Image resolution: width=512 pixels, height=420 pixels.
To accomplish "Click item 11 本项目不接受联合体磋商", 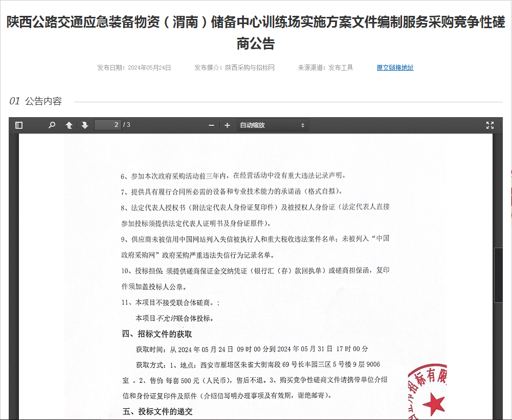I will (170, 303).
